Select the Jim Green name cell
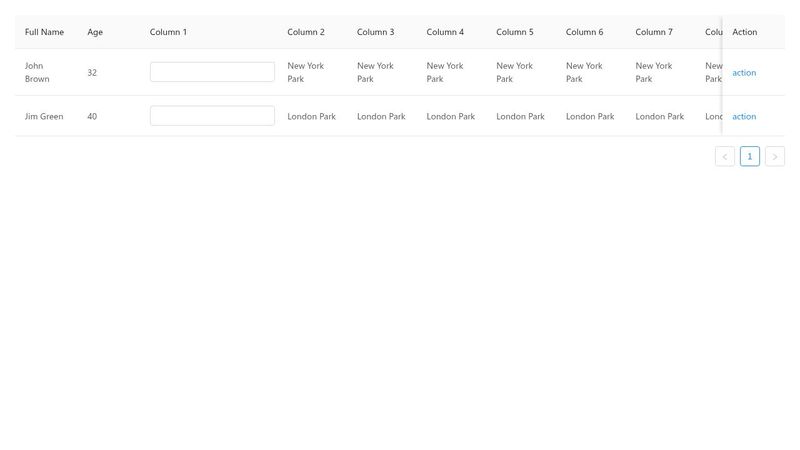 pyautogui.click(x=44, y=117)
